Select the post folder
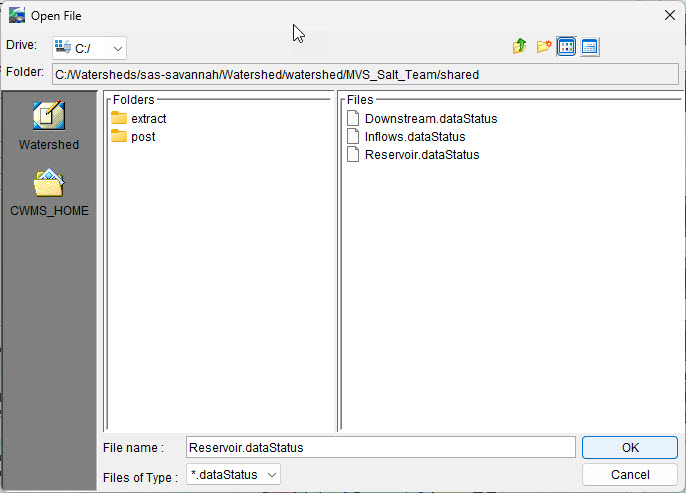 click(142, 137)
